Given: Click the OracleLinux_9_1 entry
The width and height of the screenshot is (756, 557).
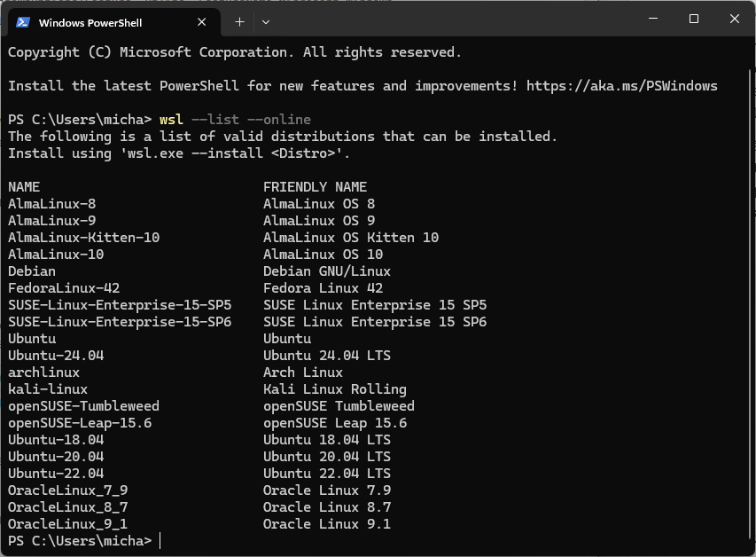Looking at the screenshot, I should 67,524.
